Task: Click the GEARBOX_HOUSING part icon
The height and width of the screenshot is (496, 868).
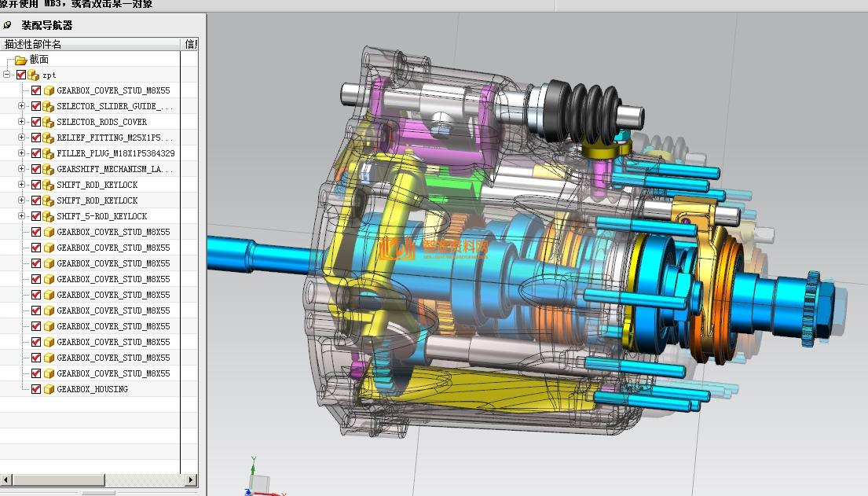Action: pyautogui.click(x=49, y=389)
